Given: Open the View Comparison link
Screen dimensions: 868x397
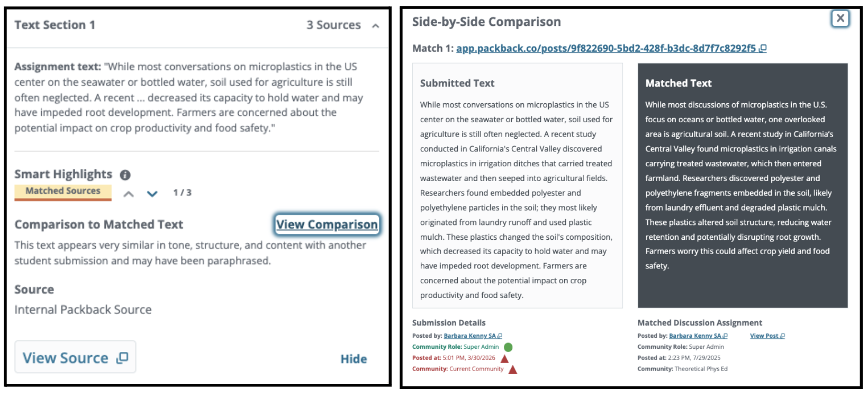Looking at the screenshot, I should [x=327, y=224].
